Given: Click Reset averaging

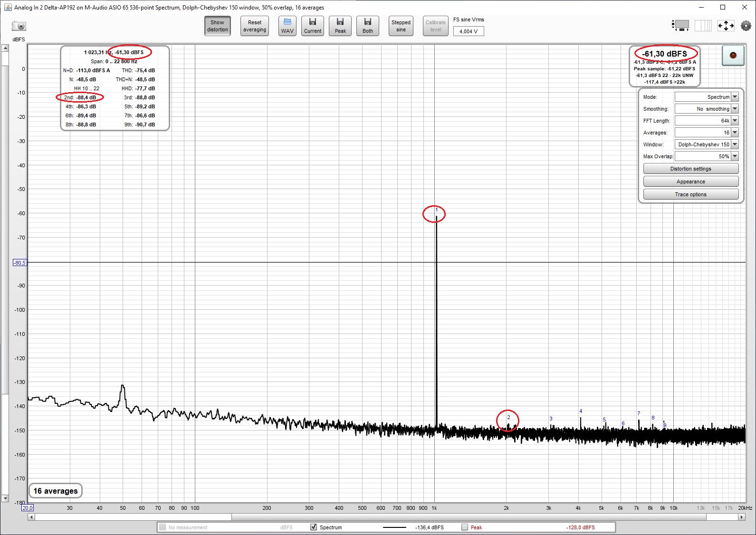Looking at the screenshot, I should pyautogui.click(x=255, y=26).
